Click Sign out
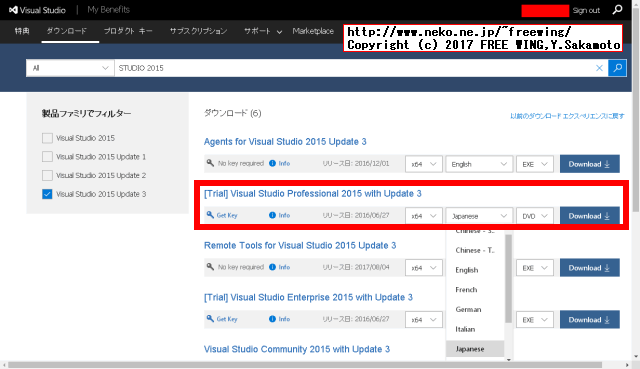 [x=586, y=11]
